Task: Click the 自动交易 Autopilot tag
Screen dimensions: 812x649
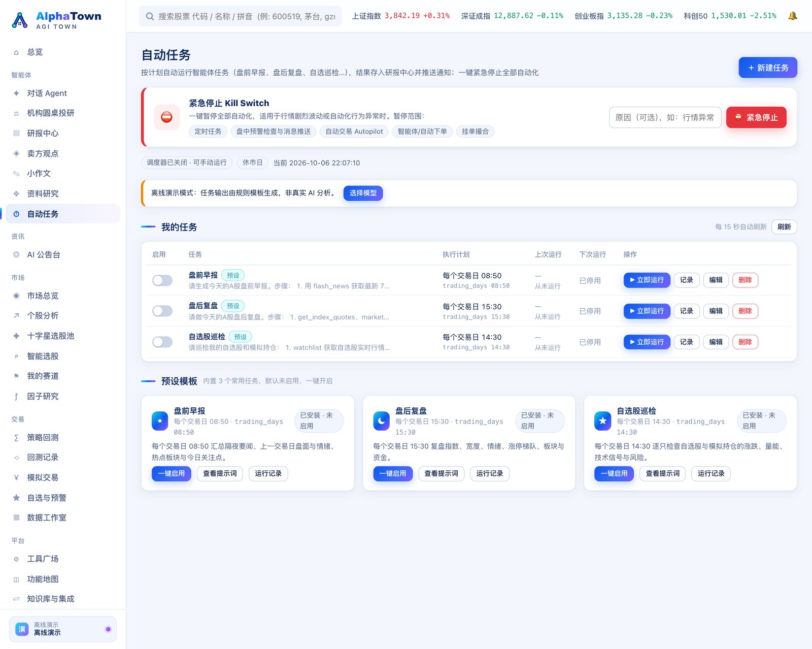Action: 354,132
